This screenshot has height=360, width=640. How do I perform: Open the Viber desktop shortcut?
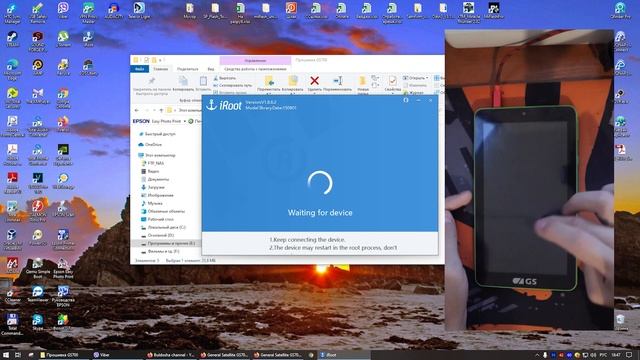click(63, 10)
